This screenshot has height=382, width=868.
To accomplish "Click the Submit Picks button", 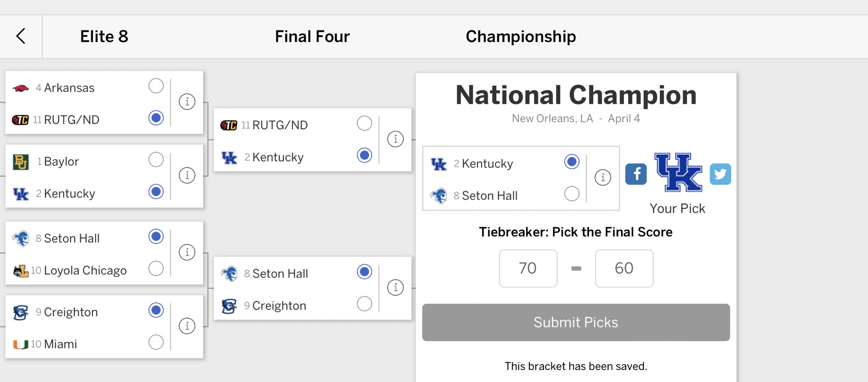I will [x=576, y=322].
